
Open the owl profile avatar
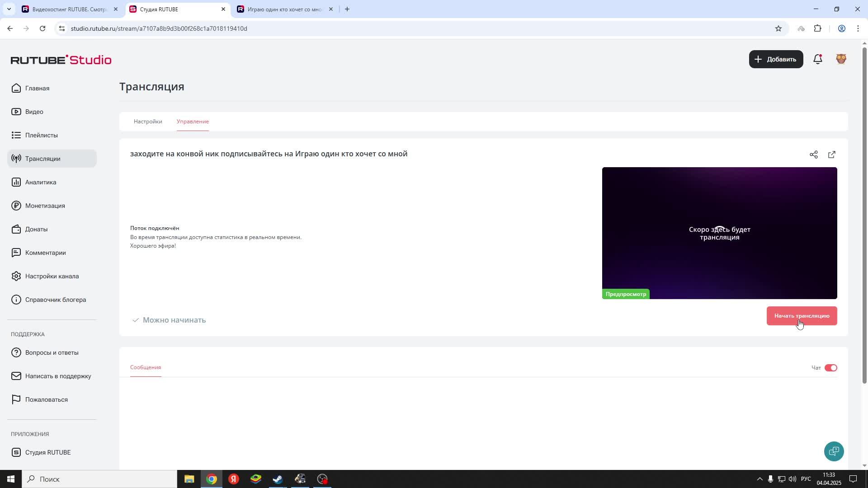click(841, 59)
